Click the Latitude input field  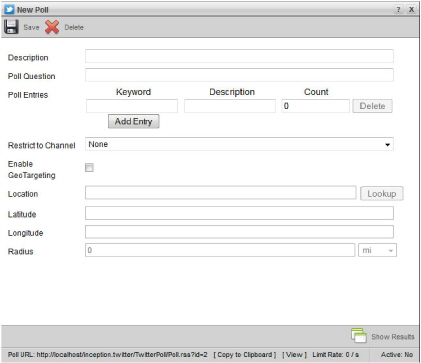coord(239,213)
